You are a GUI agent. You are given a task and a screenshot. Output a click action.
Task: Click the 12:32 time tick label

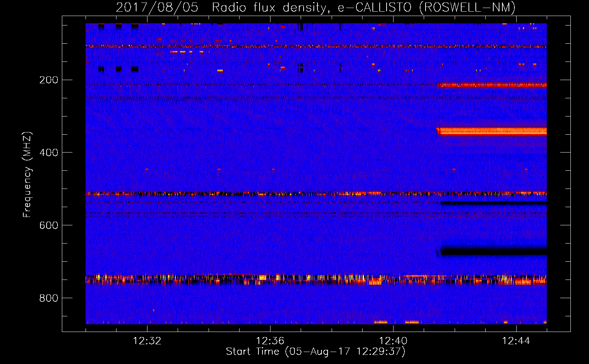147,341
